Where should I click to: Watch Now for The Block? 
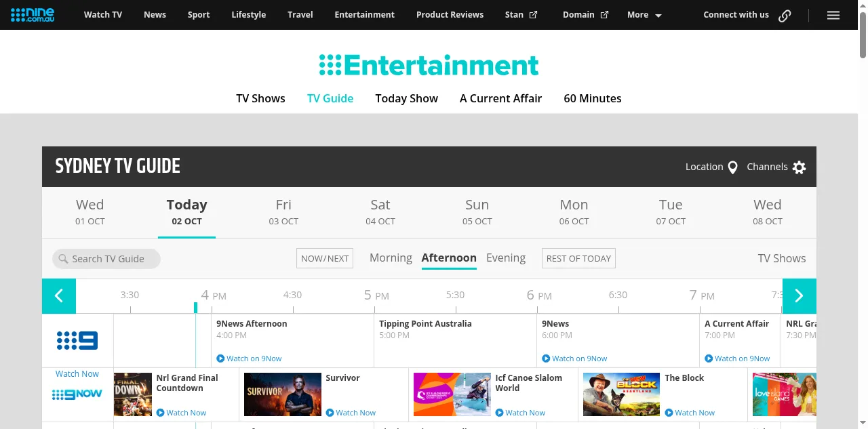[x=690, y=413]
